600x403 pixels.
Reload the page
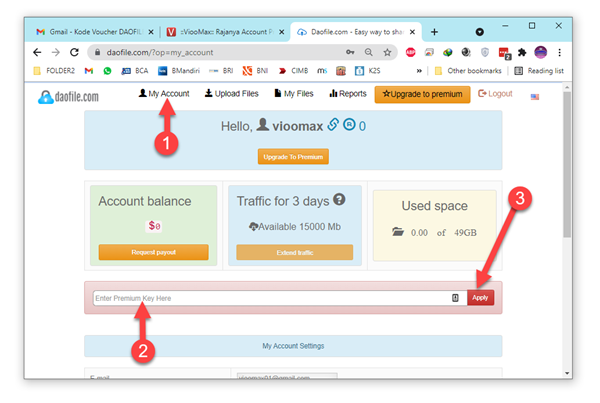pos(74,52)
